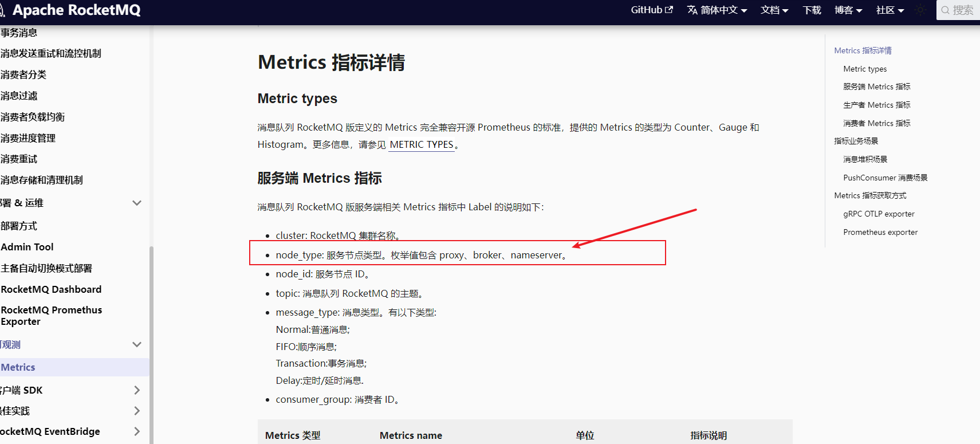This screenshot has width=980, height=444.
Task: Select the active Metrics sidebar item
Action: click(74, 367)
